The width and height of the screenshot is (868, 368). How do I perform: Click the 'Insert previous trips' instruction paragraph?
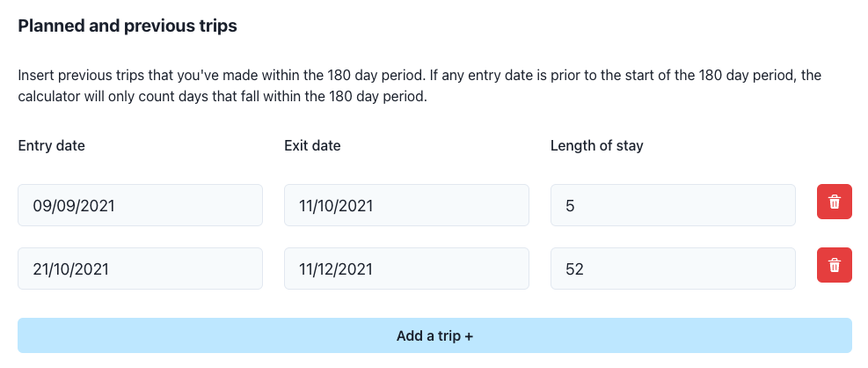419,86
